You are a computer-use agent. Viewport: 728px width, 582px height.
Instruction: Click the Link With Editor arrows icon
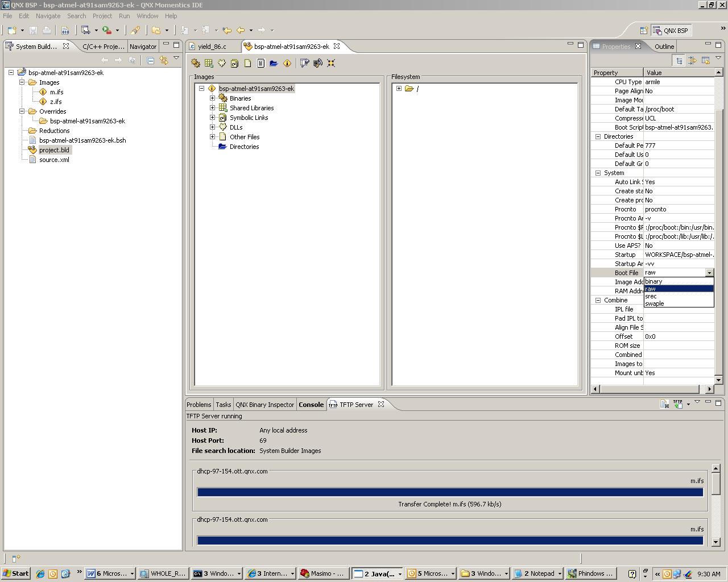[164, 60]
